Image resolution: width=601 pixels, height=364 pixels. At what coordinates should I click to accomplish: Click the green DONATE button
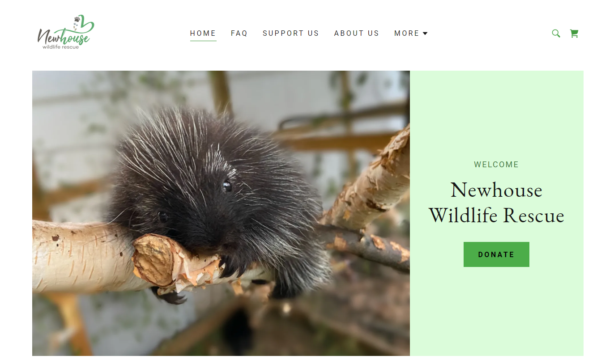[x=496, y=254]
